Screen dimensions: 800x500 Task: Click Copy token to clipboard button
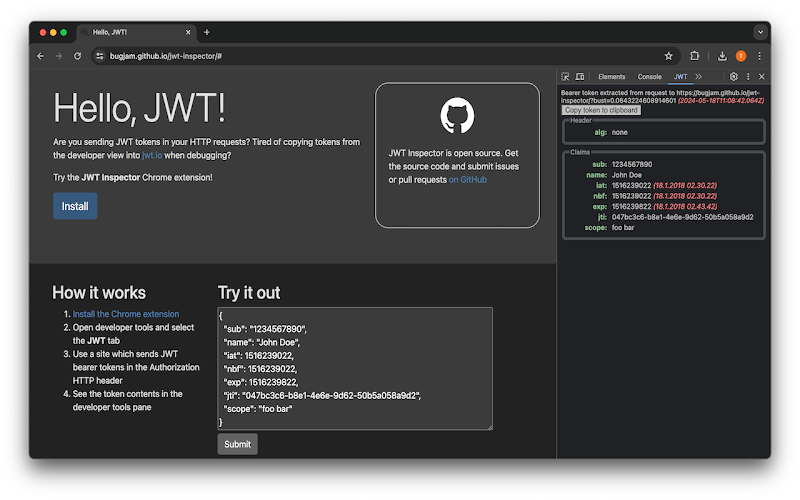[x=601, y=110]
